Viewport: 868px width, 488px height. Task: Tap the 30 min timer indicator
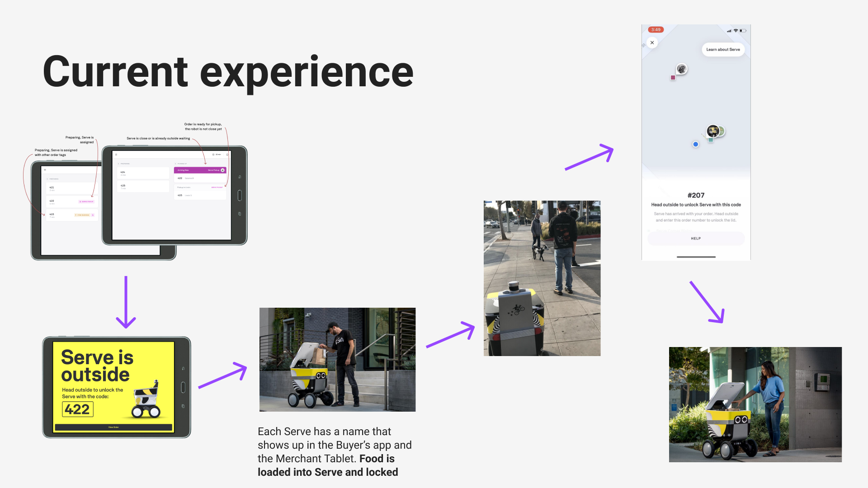[217, 155]
